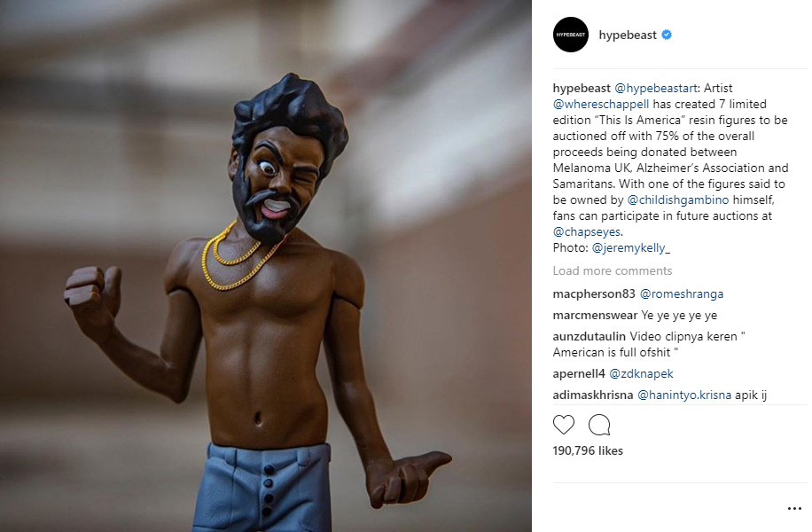This screenshot has width=812, height=532.
Task: Open commenter macpherson83's profile
Action: [593, 293]
